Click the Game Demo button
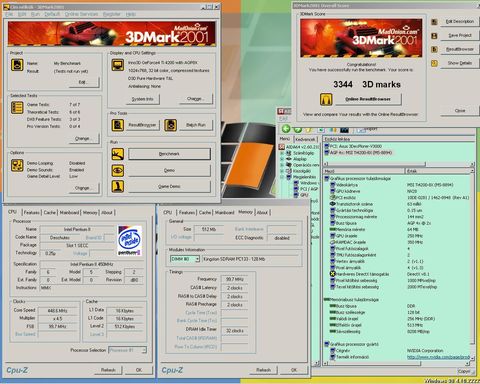 pos(169,187)
